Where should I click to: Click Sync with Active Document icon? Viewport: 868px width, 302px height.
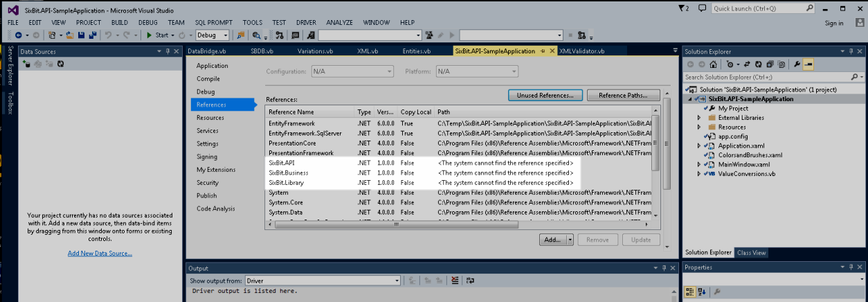[748, 64]
